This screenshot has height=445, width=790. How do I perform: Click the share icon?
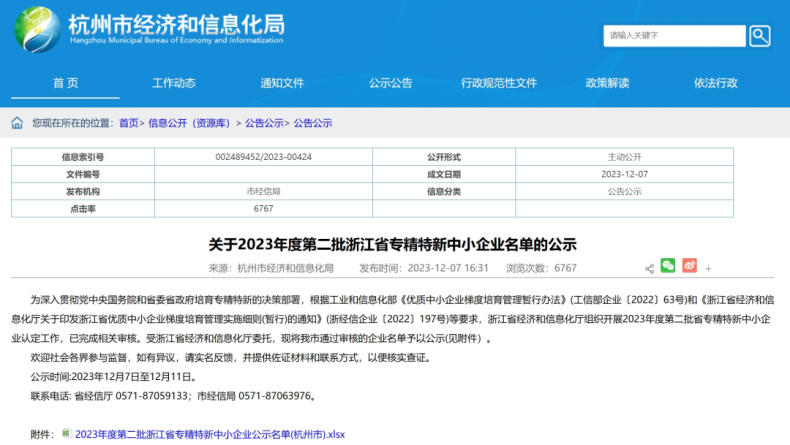[x=649, y=268]
